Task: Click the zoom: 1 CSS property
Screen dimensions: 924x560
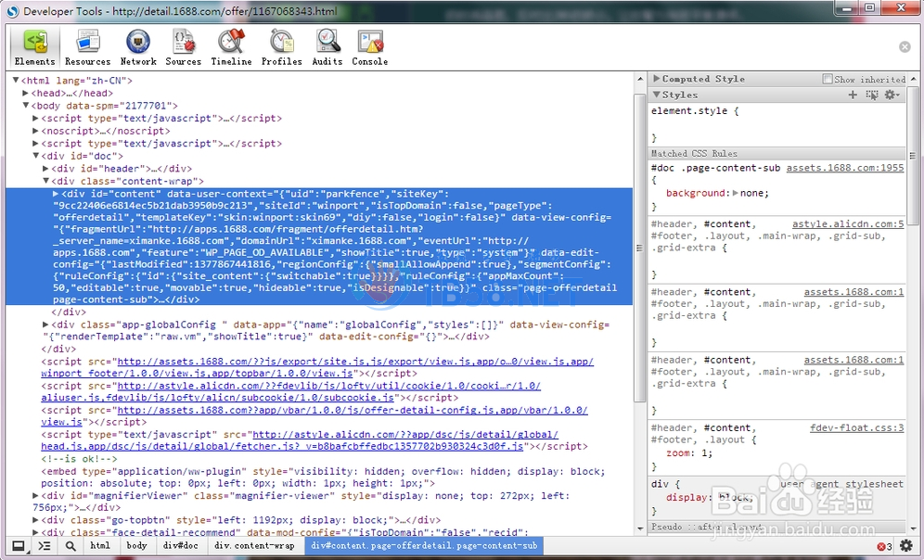Action: point(689,453)
